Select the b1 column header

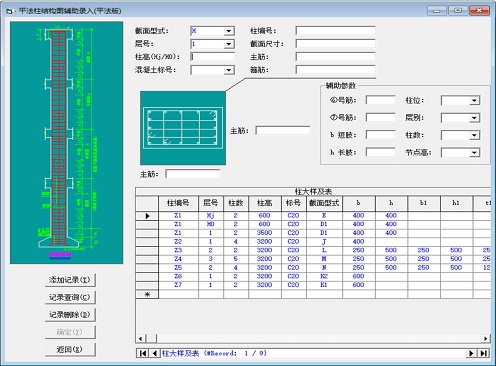pos(423,203)
